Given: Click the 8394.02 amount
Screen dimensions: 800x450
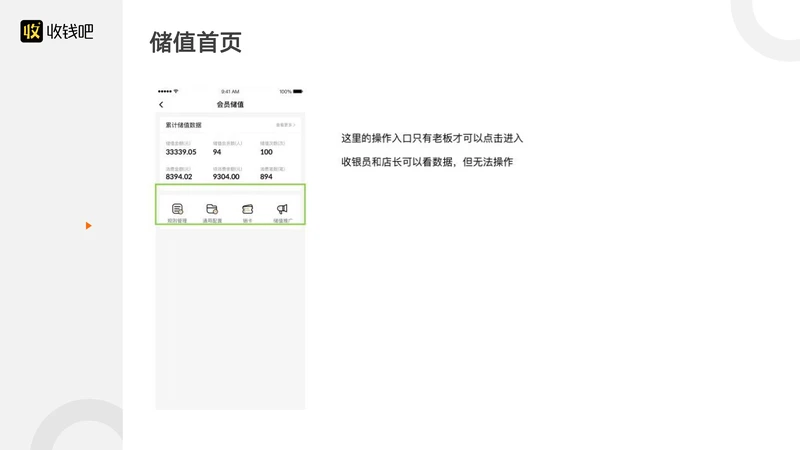Looking at the screenshot, I should 179,177.
